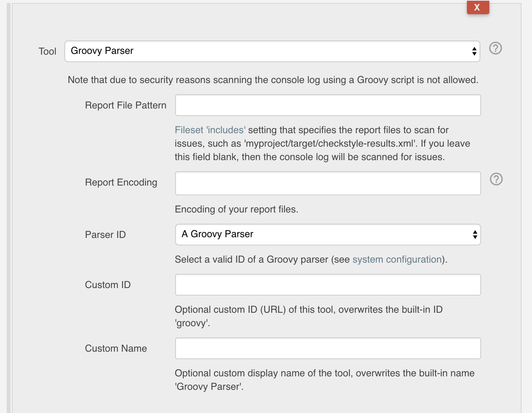
Task: Click the Report Encoding label
Action: (x=121, y=182)
